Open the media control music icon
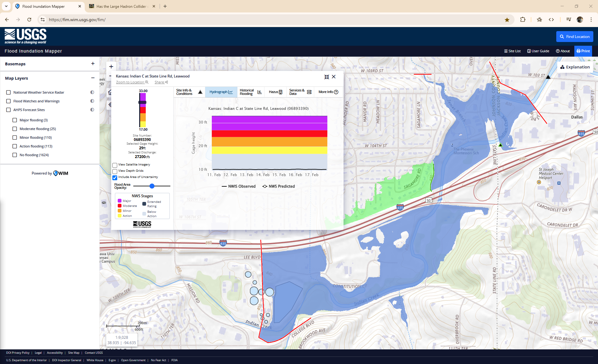Screen dimensions: 598x364 point(569,20)
